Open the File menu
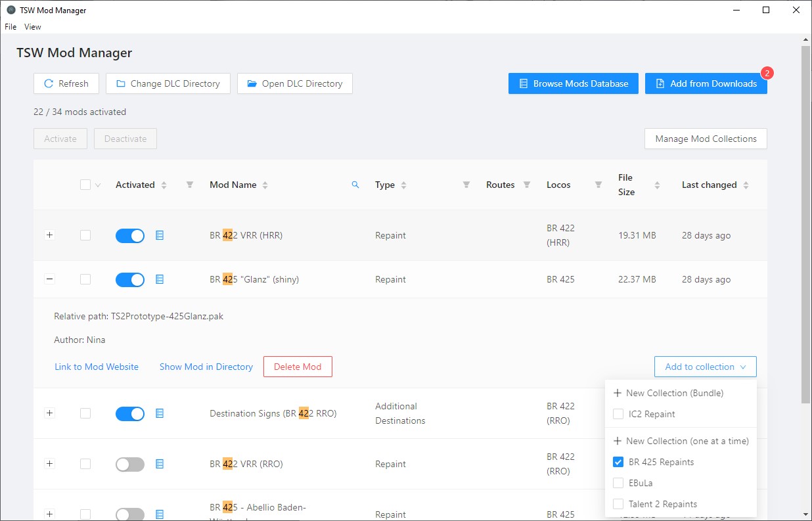 pos(11,27)
